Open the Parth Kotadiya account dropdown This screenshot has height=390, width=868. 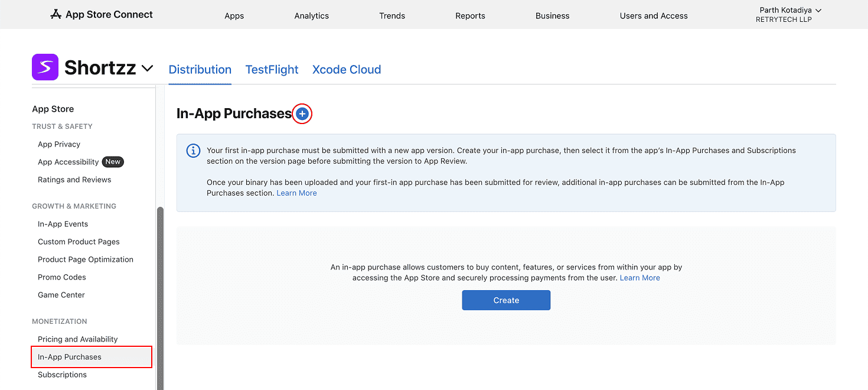pos(790,14)
